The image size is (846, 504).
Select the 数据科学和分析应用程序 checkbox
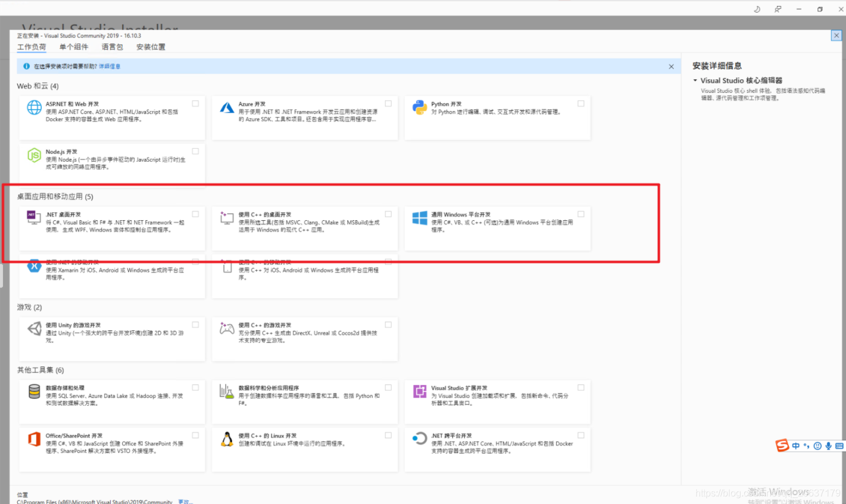388,387
